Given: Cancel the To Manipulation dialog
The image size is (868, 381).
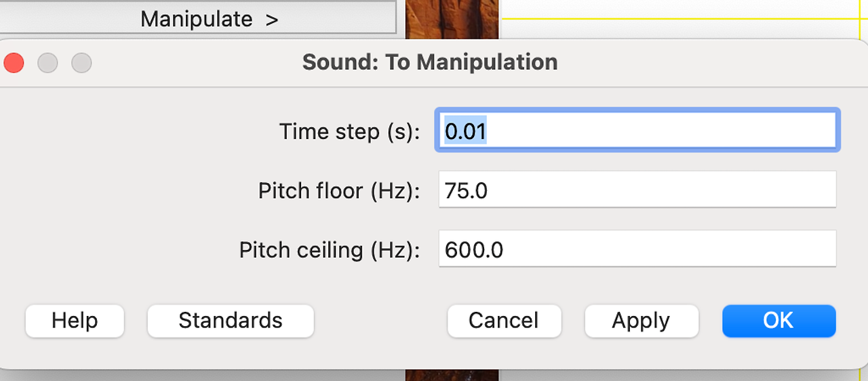Looking at the screenshot, I should coord(504,321).
